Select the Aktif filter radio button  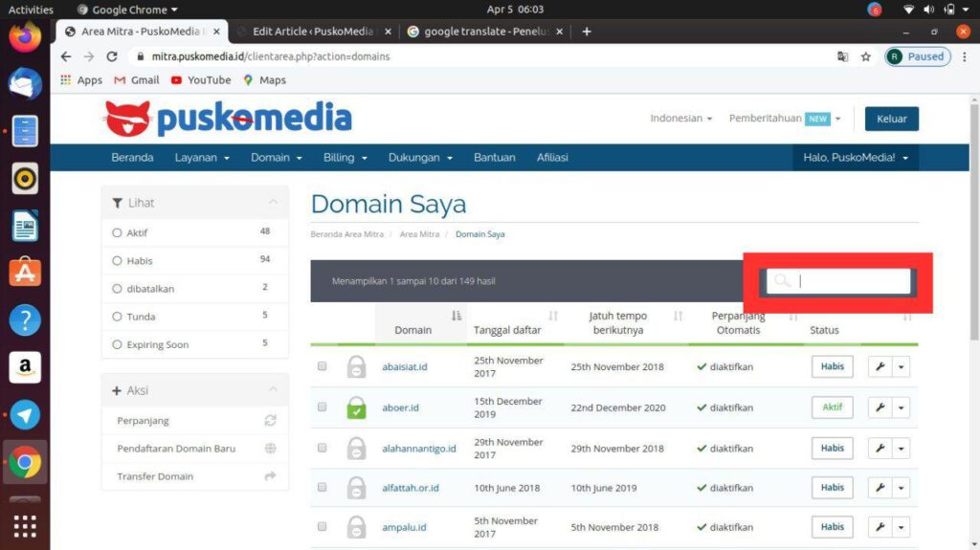click(x=117, y=232)
